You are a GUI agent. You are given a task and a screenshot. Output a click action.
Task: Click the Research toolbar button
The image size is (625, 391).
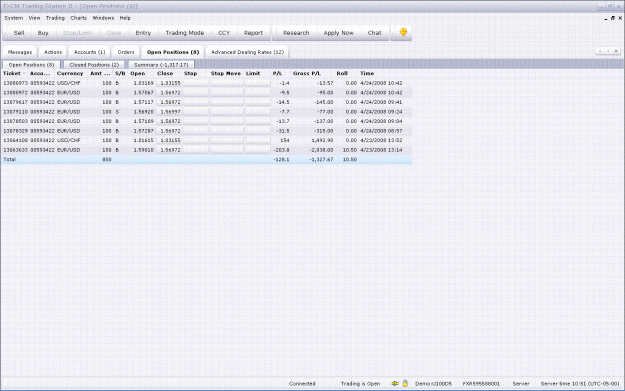[296, 33]
